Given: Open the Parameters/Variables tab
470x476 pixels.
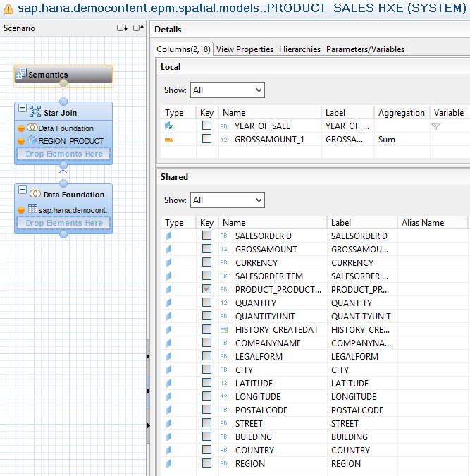Looking at the screenshot, I should pos(365,49).
